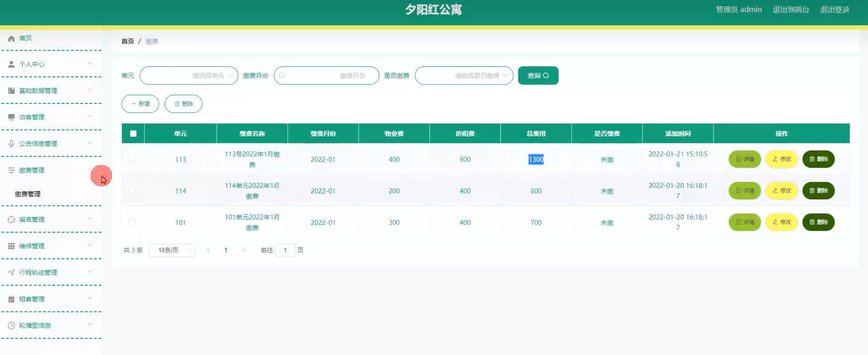Screen dimensions: 868x355
Task: Click the previous page arrow
Action: coord(208,250)
